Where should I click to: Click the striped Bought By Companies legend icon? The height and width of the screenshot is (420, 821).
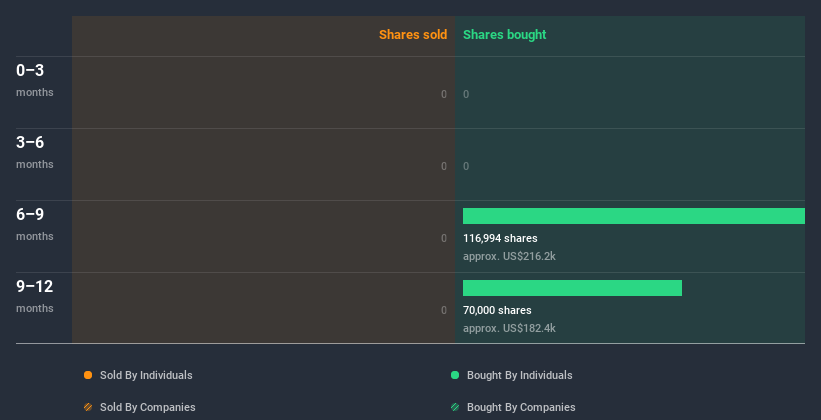tap(455, 407)
